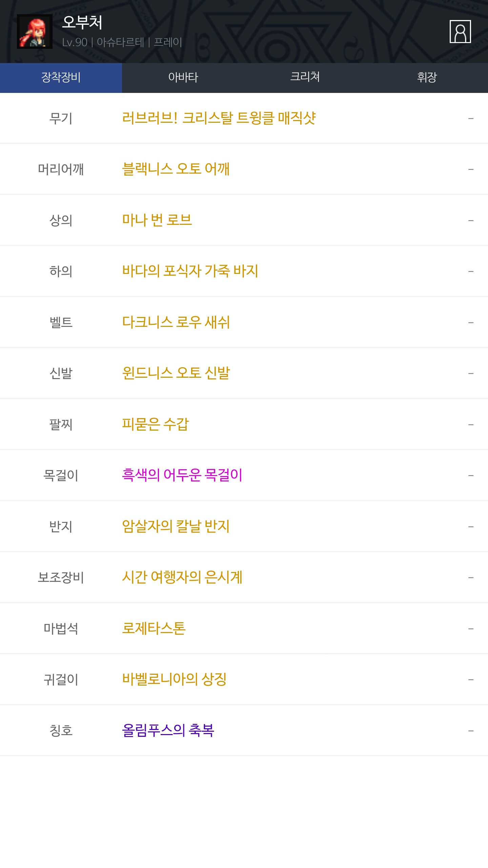Click the 블랙니스 오토 어깨 item
488x868 pixels.
(176, 169)
